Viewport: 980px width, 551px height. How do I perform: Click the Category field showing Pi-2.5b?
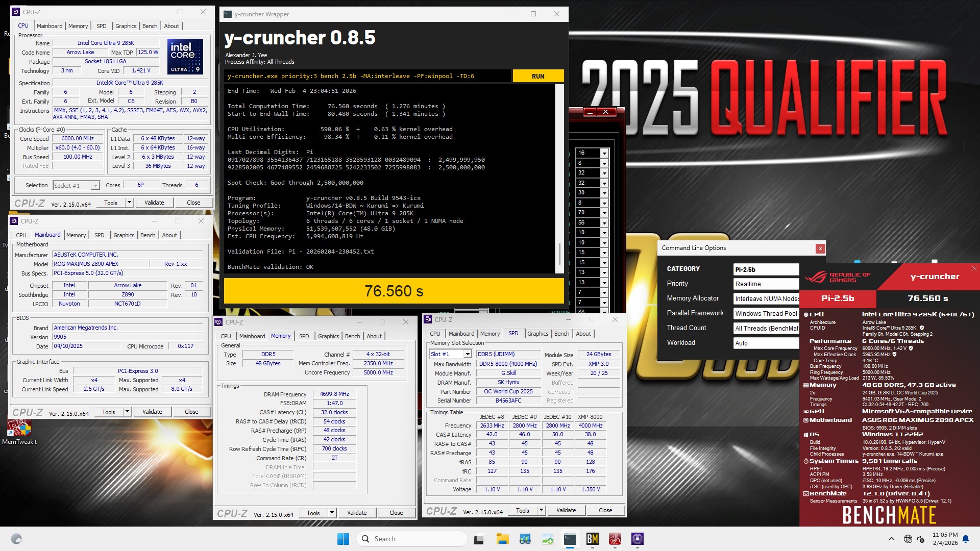766,269
